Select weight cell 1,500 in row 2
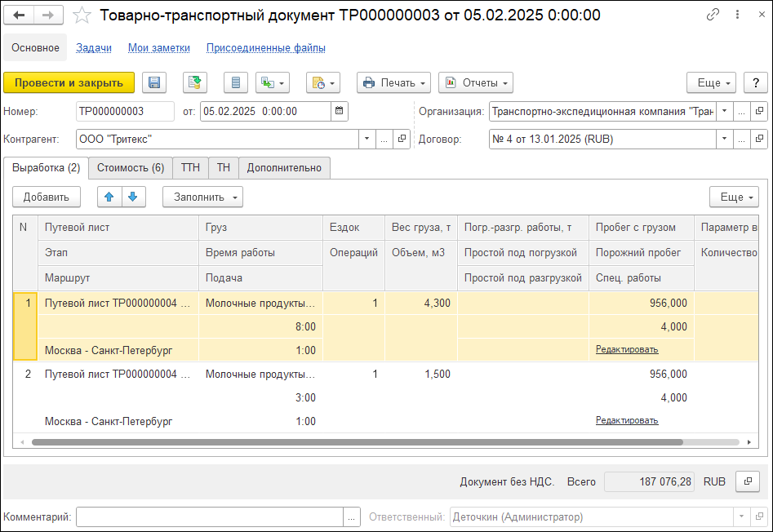The width and height of the screenshot is (773, 532). [421, 375]
